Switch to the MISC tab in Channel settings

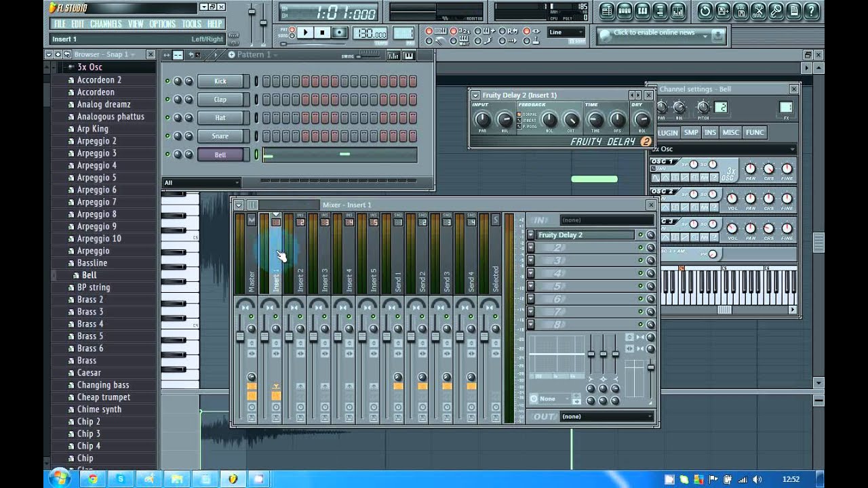730,132
